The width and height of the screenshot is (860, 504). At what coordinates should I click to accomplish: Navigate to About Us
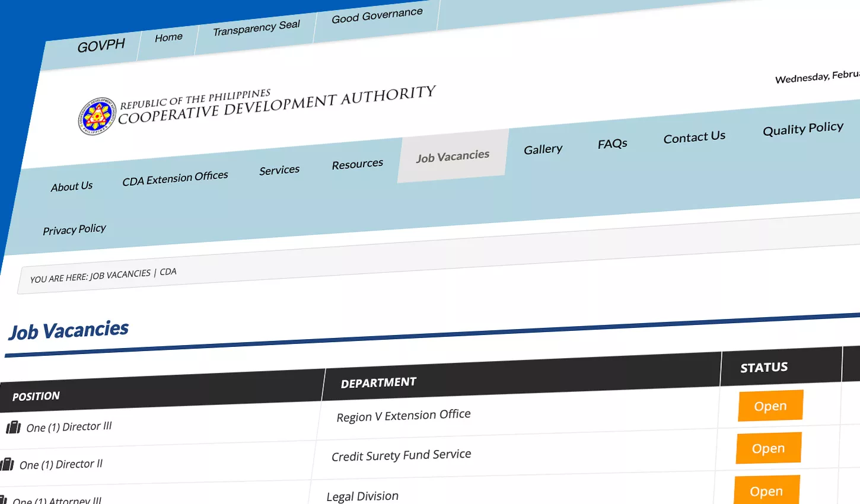click(71, 186)
